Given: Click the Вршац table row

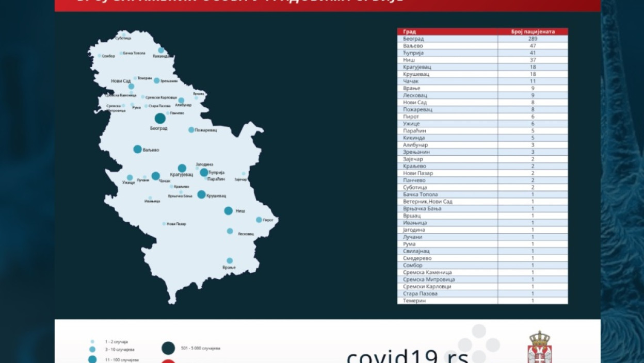Looking at the screenshot, I should pyautogui.click(x=482, y=216).
